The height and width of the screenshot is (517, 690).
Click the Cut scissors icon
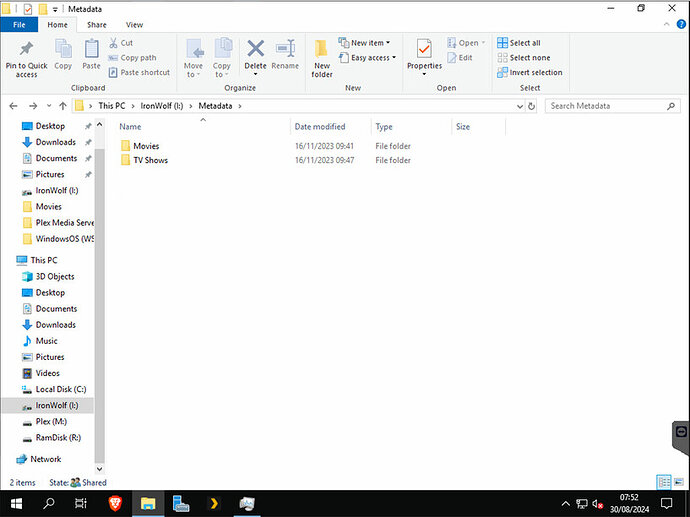click(x=114, y=43)
